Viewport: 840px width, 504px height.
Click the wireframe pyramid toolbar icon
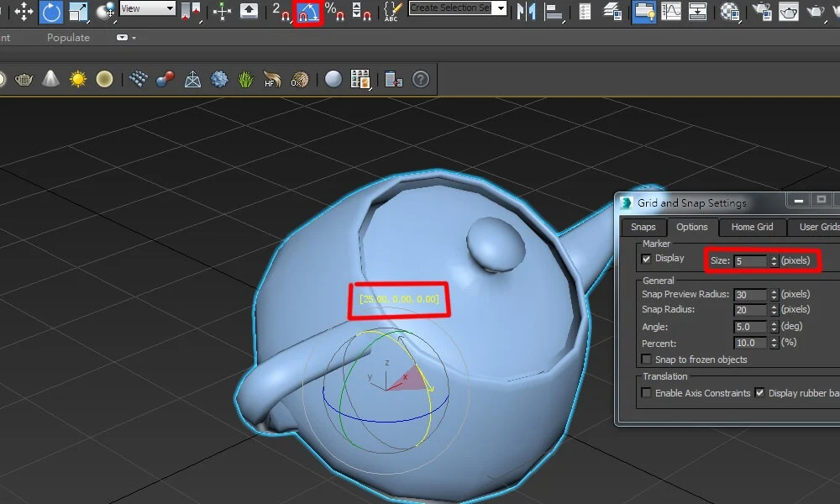click(192, 79)
